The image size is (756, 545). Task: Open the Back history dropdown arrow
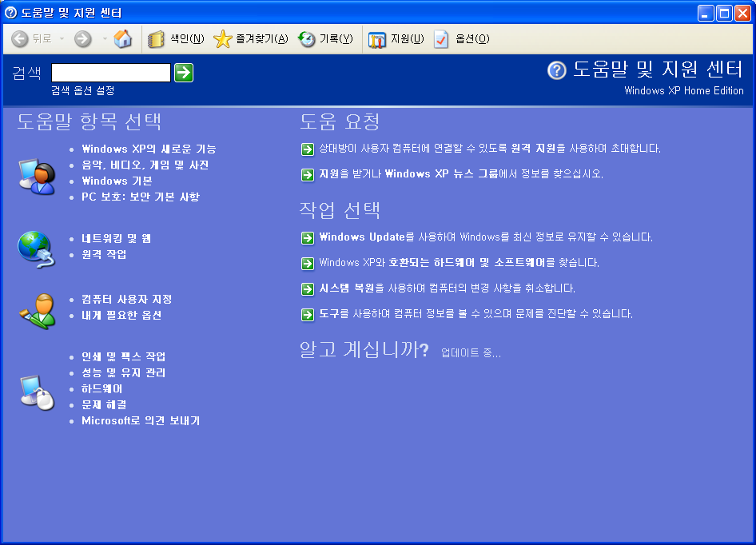62,38
